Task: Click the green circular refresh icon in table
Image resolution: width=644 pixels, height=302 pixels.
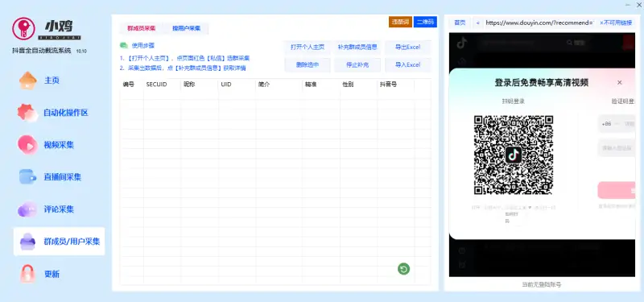Action: pos(404,269)
